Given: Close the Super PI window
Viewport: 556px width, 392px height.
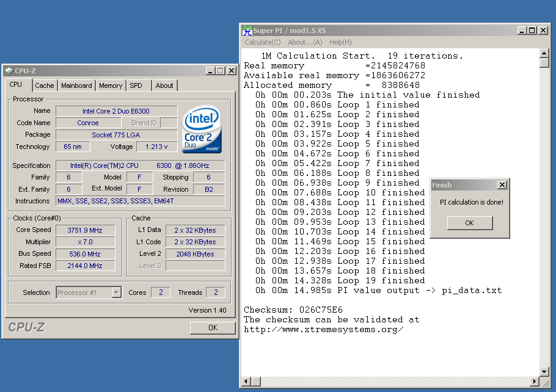Looking at the screenshot, I should point(543,31).
